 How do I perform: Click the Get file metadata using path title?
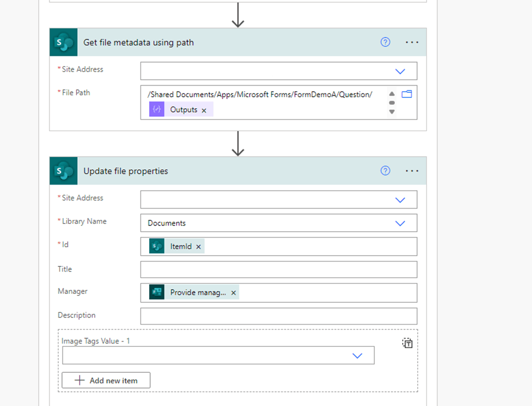click(138, 43)
